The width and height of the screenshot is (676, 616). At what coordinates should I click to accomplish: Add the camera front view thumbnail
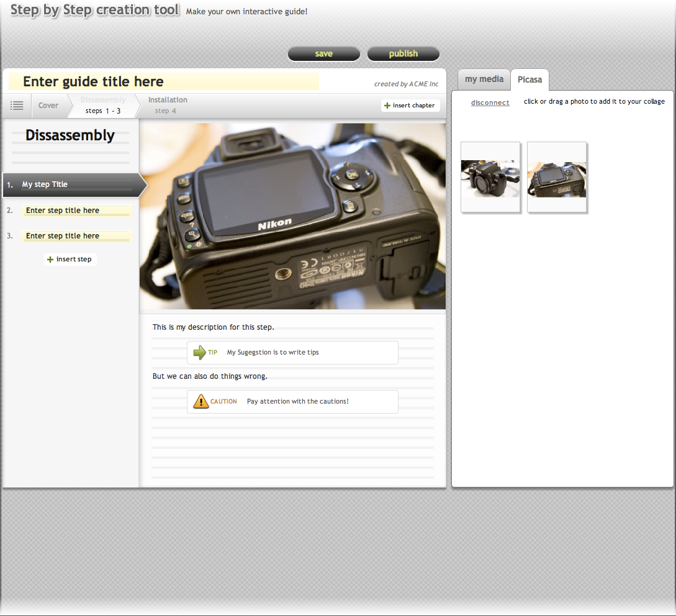490,178
